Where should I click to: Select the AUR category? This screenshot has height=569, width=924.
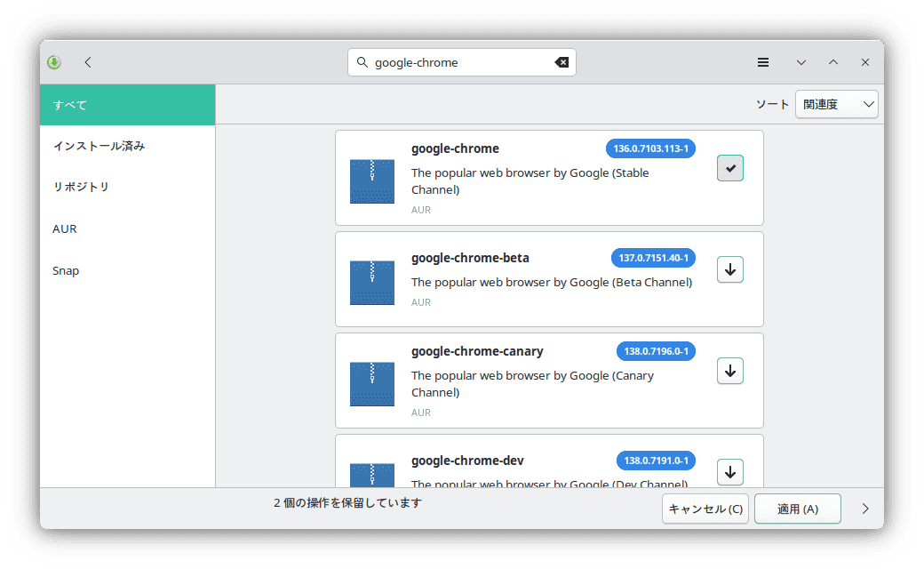click(x=128, y=228)
